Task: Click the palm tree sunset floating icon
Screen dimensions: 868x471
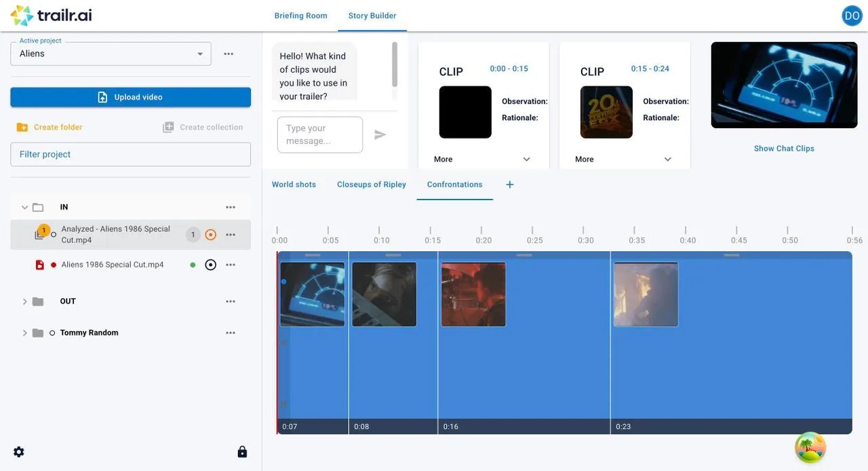Action: coord(810,447)
